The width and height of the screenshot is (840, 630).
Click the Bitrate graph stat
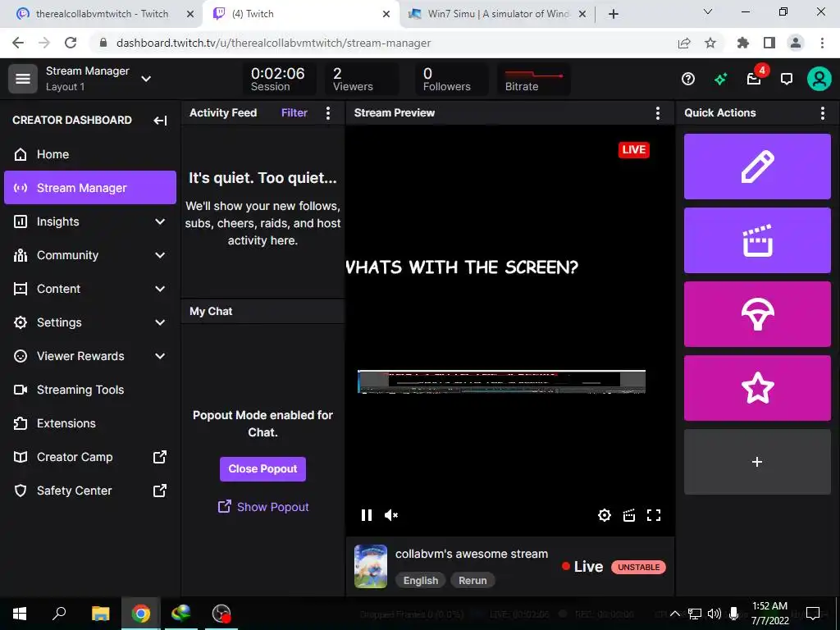tap(533, 80)
